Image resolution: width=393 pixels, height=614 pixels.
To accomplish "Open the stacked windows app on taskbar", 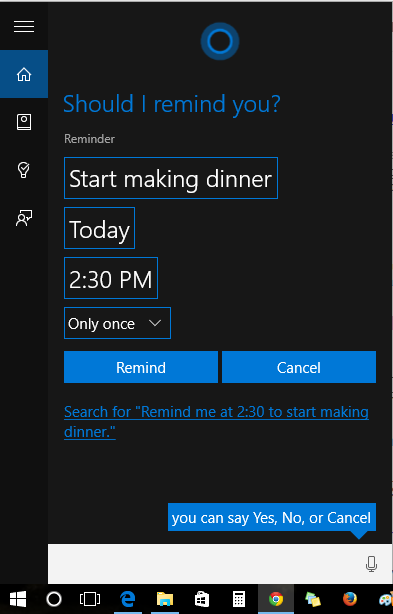I will point(313,599).
